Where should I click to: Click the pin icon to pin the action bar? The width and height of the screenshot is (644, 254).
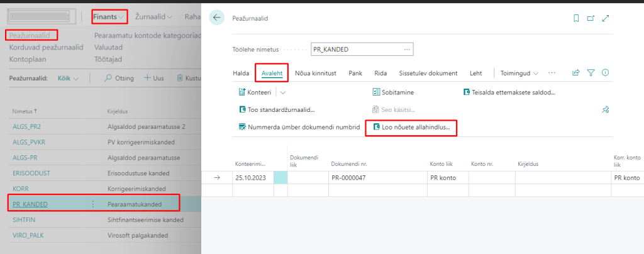pos(605,109)
